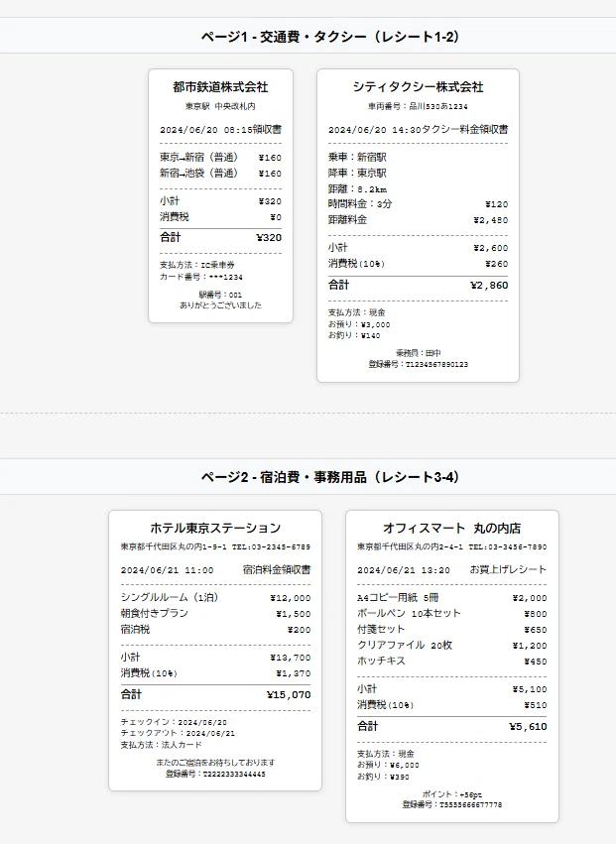Click the 時間料金 ¥120 amount
This screenshot has width=616, height=844.
pos(496,204)
